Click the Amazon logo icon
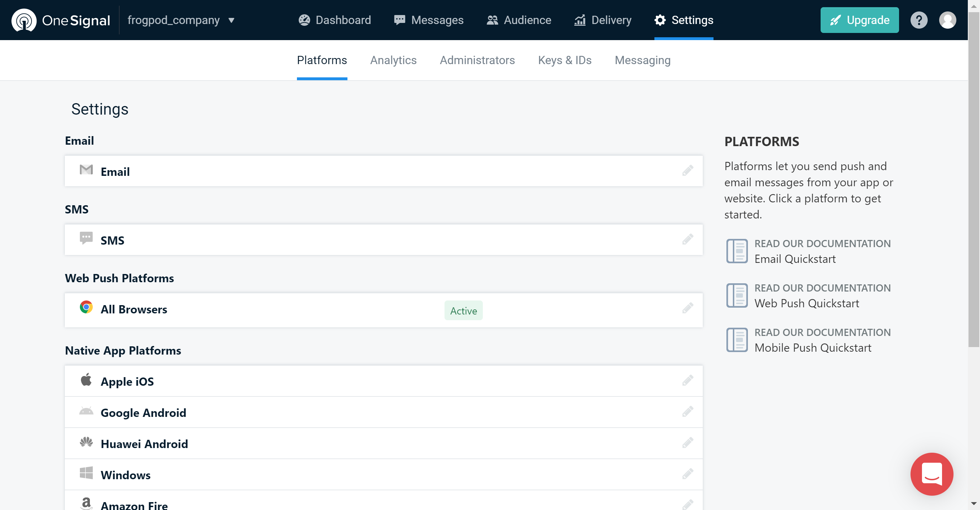 (x=86, y=503)
